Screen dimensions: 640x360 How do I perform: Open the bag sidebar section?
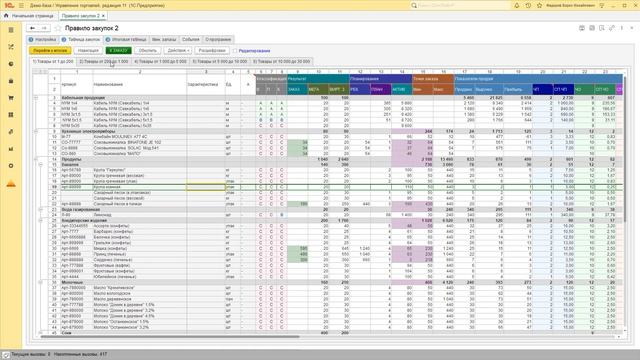pyautogui.click(x=11, y=81)
